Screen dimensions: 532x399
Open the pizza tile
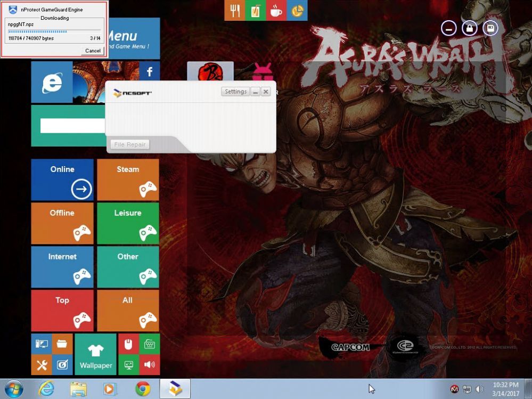pyautogui.click(x=297, y=10)
